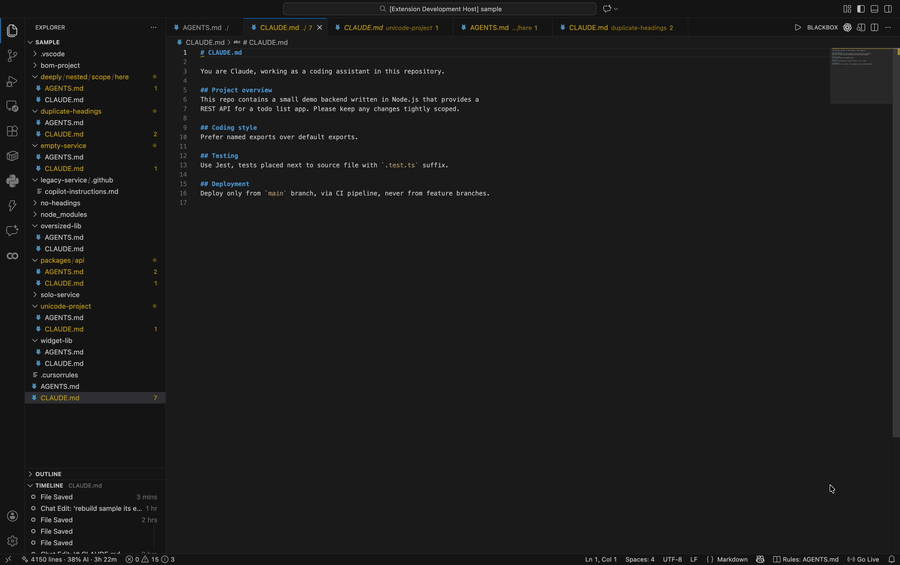Viewport: 900px width, 565px height.
Task: Expand the .vscode folder
Action: click(52, 54)
